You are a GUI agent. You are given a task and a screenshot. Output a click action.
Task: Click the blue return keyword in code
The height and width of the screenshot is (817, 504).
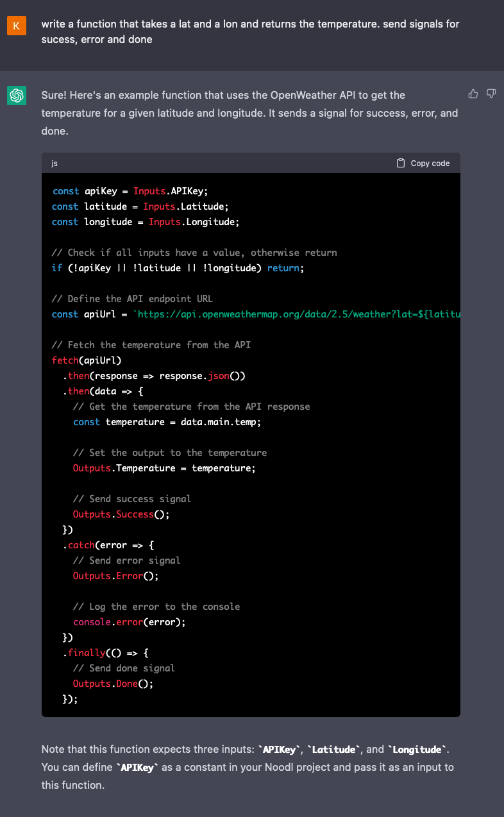(283, 268)
